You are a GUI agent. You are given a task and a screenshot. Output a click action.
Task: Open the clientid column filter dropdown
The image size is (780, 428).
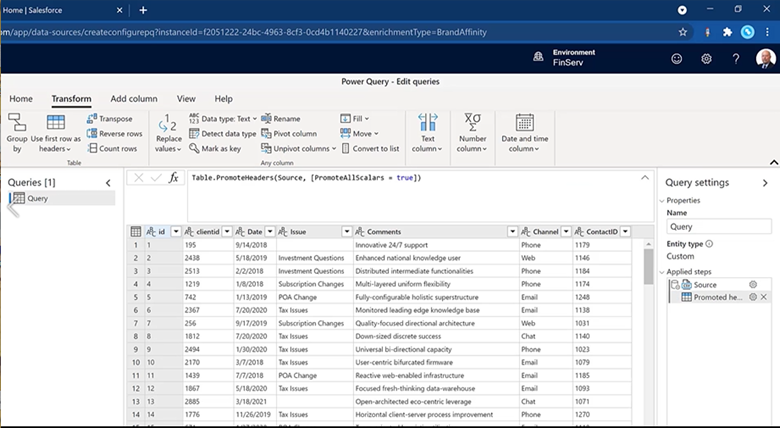pos(227,231)
